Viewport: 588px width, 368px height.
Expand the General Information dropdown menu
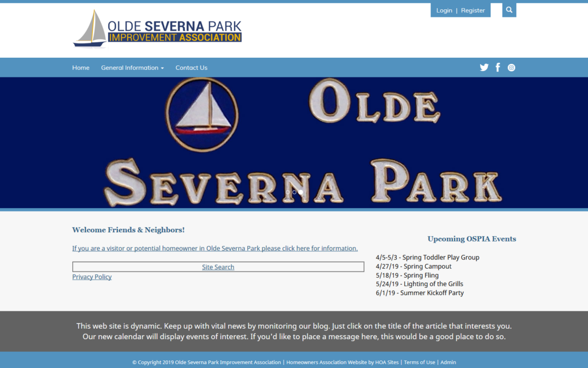pyautogui.click(x=132, y=68)
